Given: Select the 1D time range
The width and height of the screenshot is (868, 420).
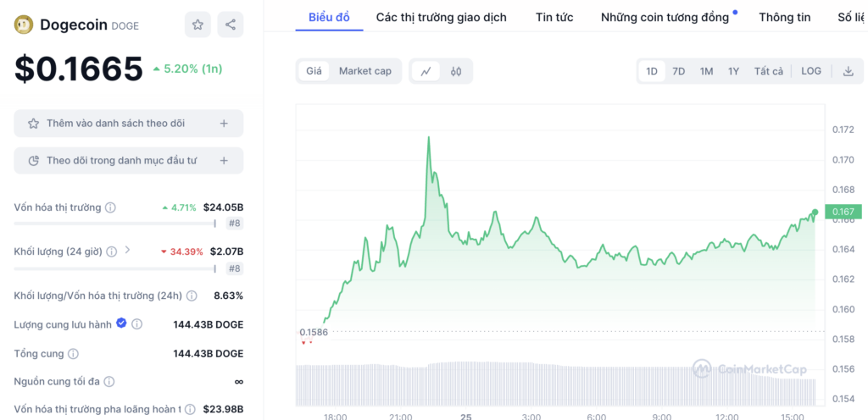Looking at the screenshot, I should click(x=652, y=71).
